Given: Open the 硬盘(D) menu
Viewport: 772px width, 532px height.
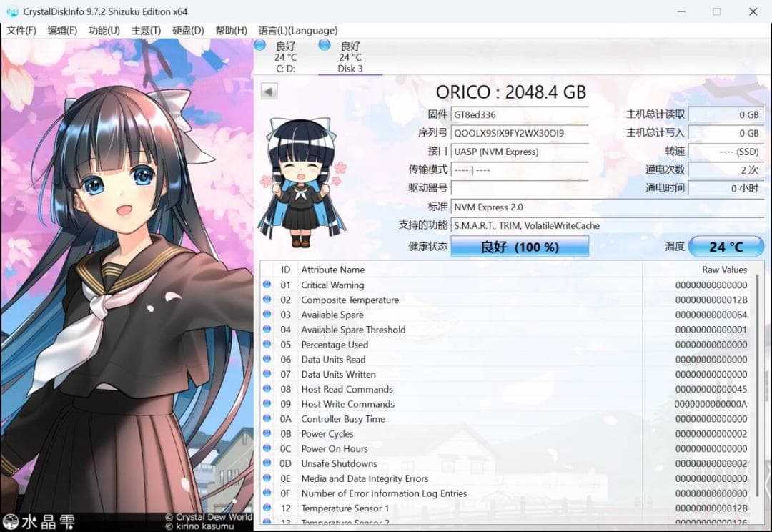Looking at the screenshot, I should [188, 31].
